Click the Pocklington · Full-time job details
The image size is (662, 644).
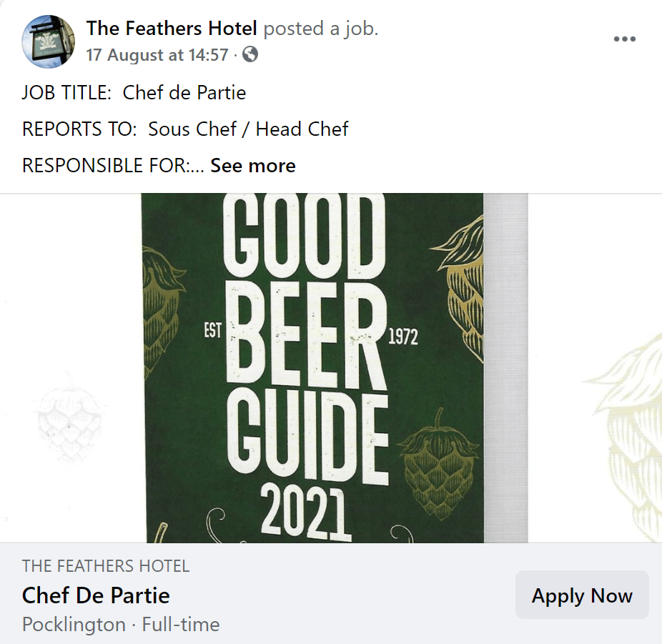point(121,625)
